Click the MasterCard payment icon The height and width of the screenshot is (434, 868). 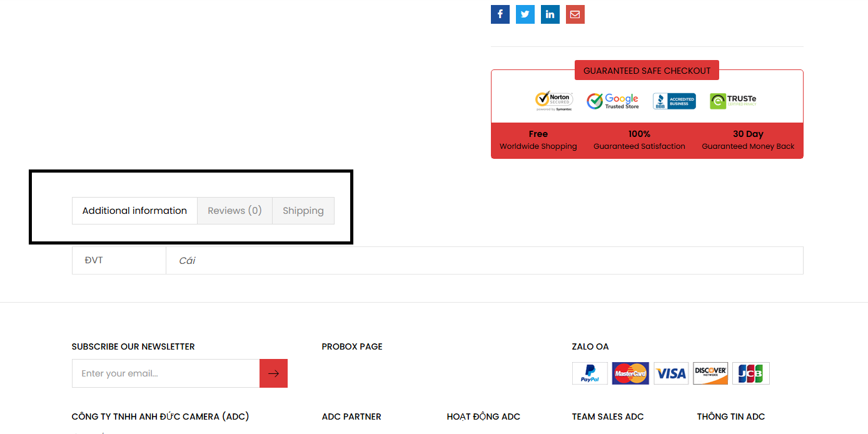[630, 373]
